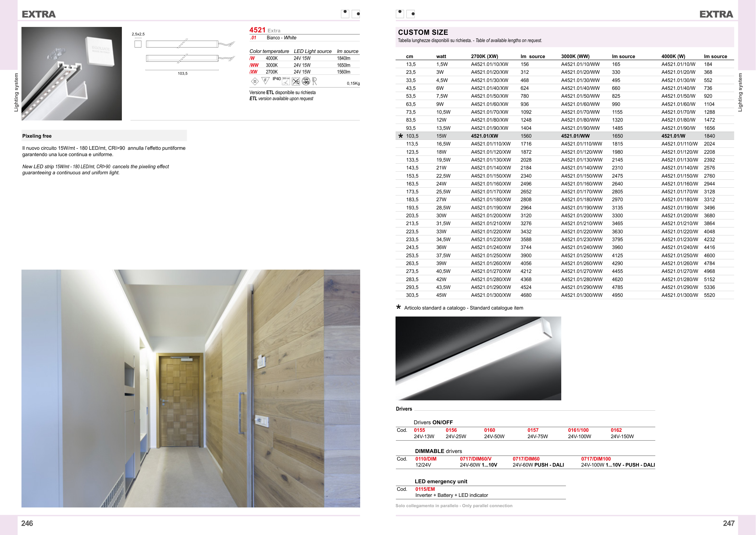
Task: Click the DIMMABLE drivers heading
Action: point(438,451)
